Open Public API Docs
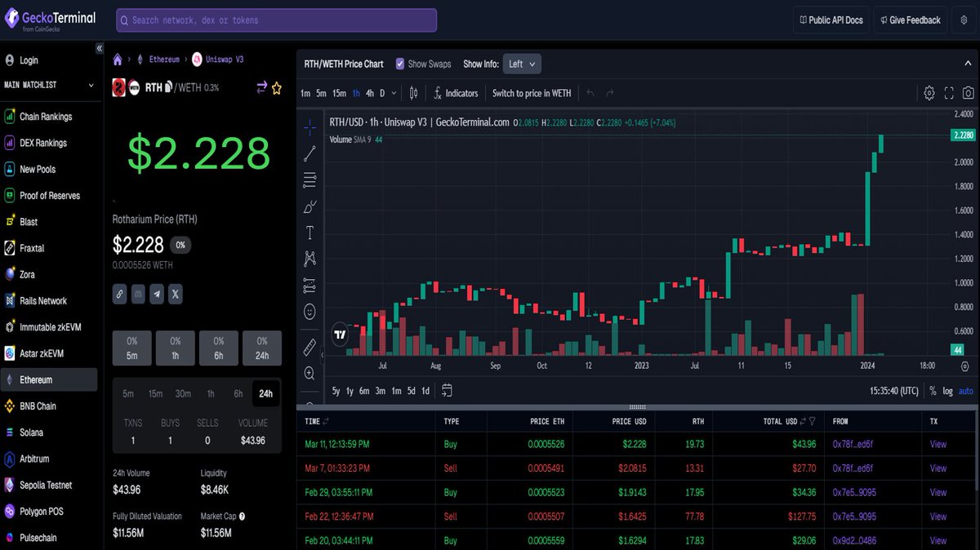 (830, 20)
